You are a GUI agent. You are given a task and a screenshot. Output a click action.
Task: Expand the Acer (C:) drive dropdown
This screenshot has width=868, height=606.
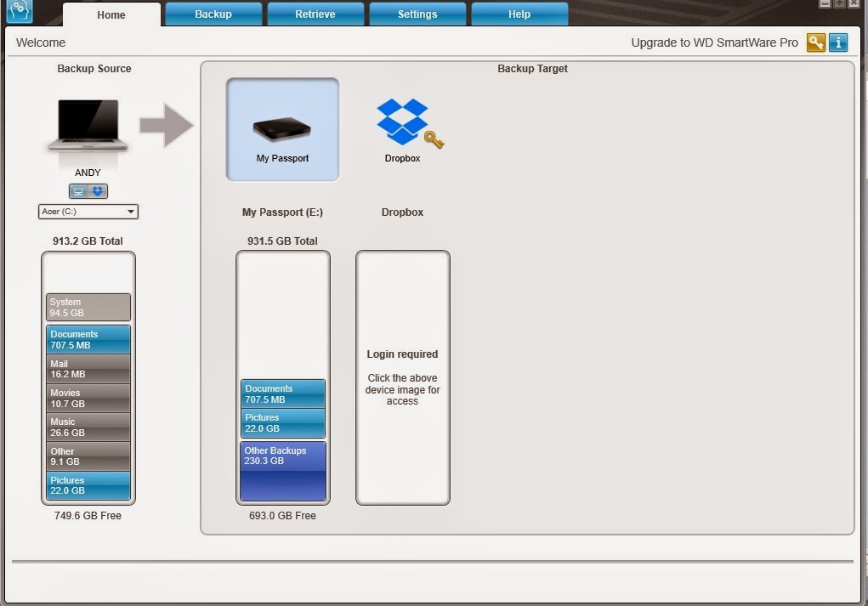pyautogui.click(x=88, y=212)
